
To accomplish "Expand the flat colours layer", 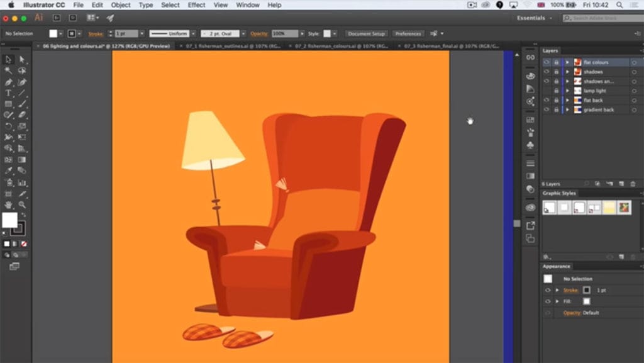I will (568, 62).
